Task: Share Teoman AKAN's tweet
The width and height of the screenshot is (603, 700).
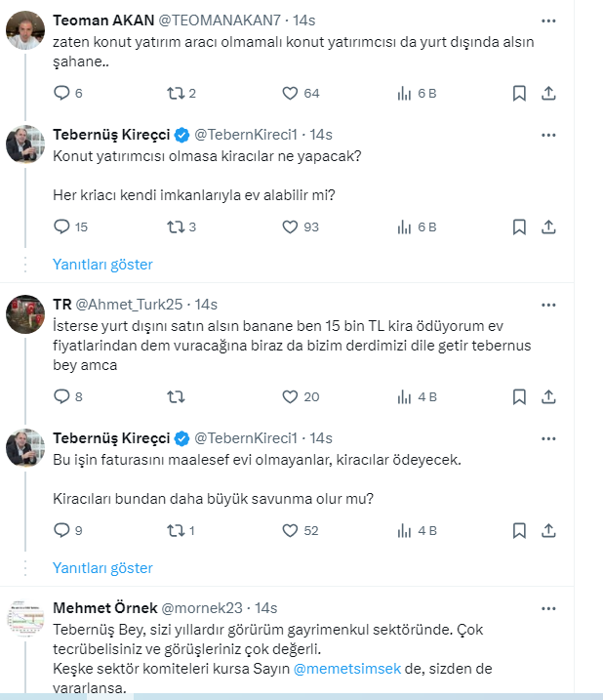Action: pyautogui.click(x=548, y=94)
